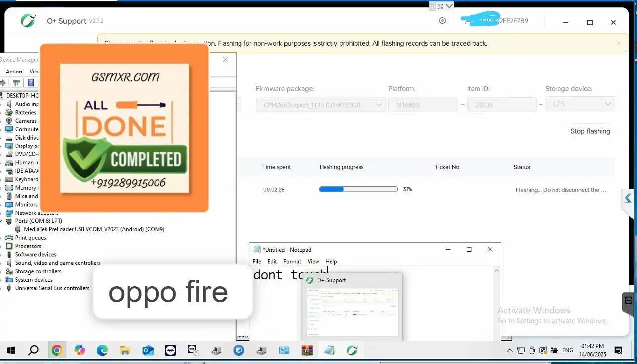Select Universal Serial Bus controllers
637x364 pixels.
pyautogui.click(x=52, y=288)
